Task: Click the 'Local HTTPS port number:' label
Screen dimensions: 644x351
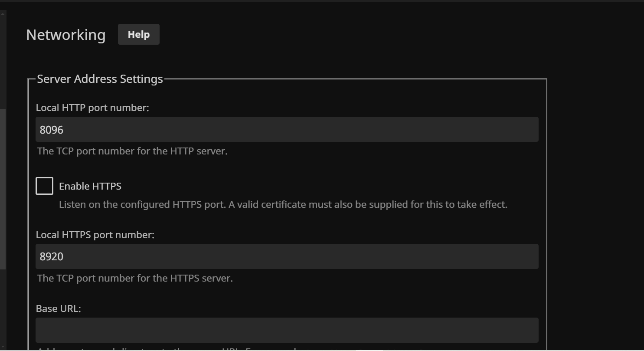Action: [x=95, y=235]
